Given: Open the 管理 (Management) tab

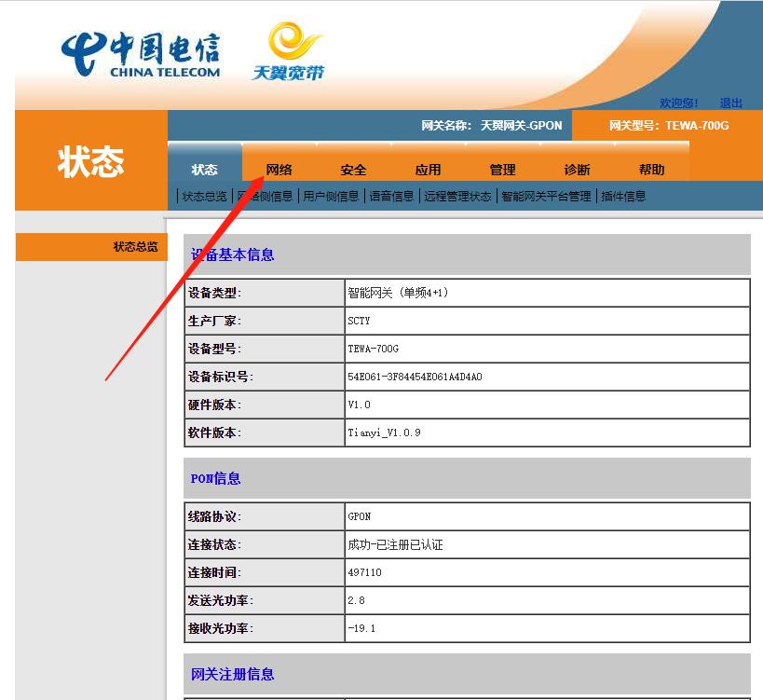Looking at the screenshot, I should [502, 169].
